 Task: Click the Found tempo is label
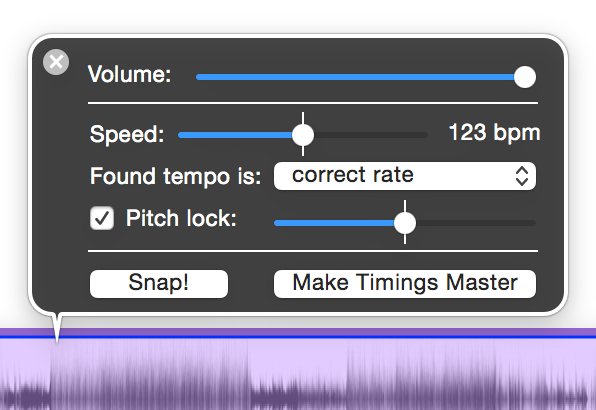pos(176,177)
